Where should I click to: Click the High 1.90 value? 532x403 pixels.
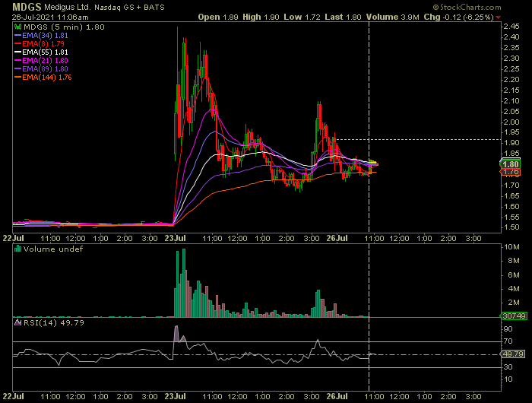point(261,17)
